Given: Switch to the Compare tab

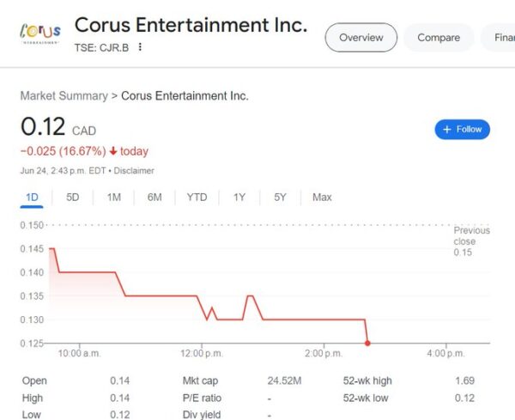Looking at the screenshot, I should click(439, 38).
